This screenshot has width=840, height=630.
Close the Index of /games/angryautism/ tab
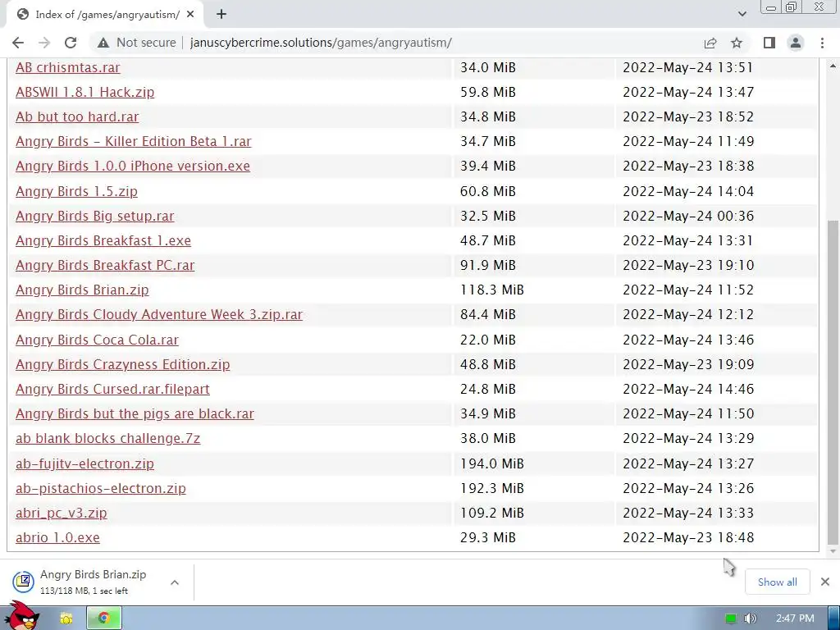[190, 15]
